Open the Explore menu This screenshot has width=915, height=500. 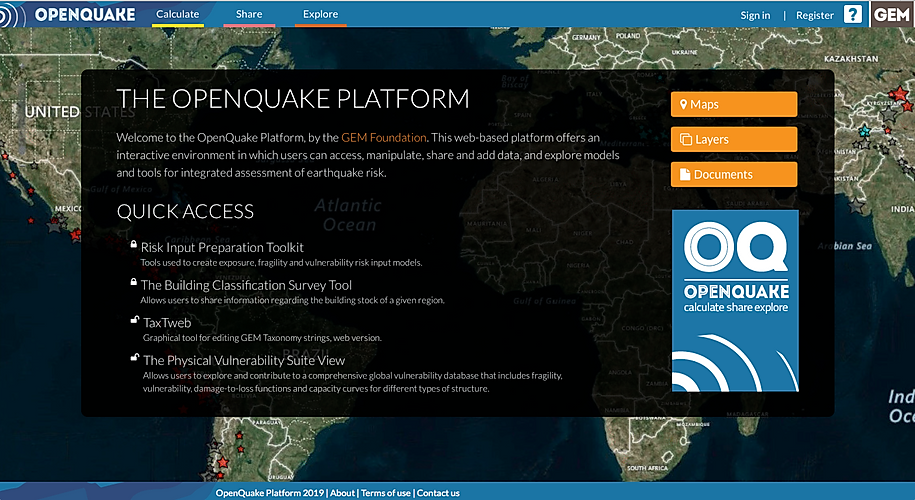point(320,14)
